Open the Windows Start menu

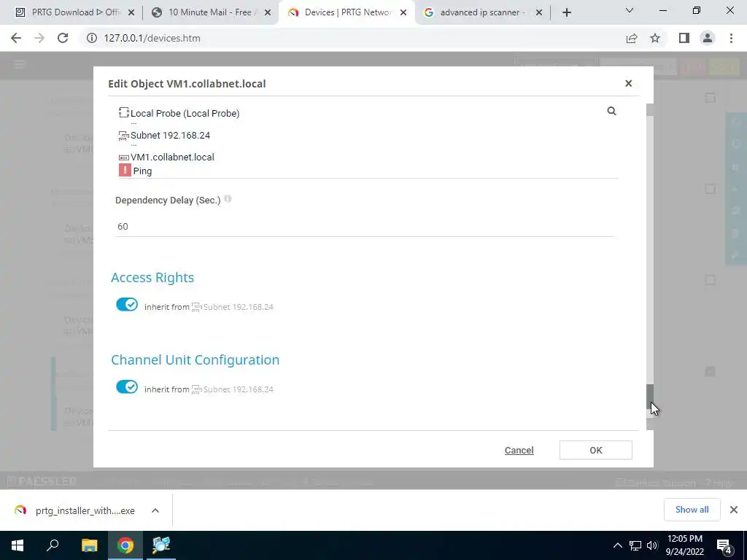point(18,545)
